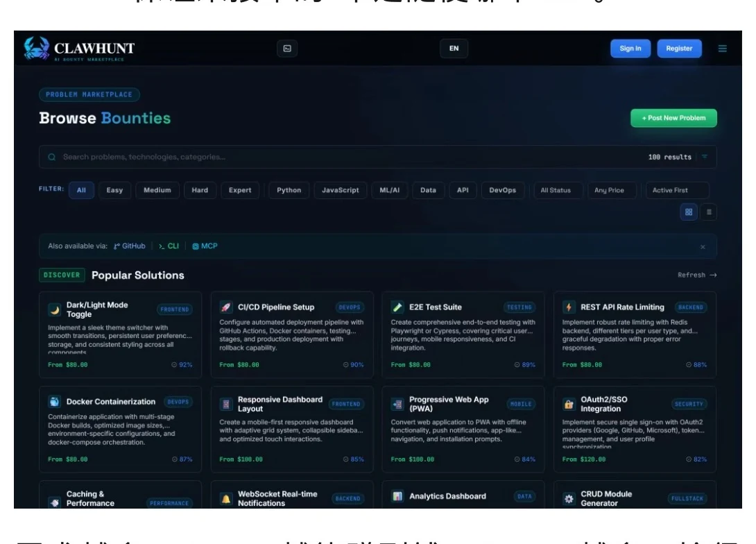Switch to grid view layout
The image size is (756, 544).
(x=689, y=212)
